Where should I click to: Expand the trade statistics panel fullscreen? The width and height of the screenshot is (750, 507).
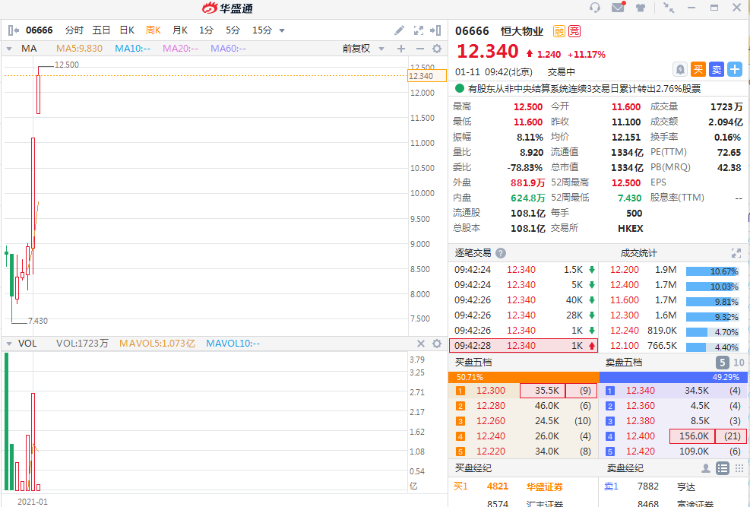pos(737,253)
